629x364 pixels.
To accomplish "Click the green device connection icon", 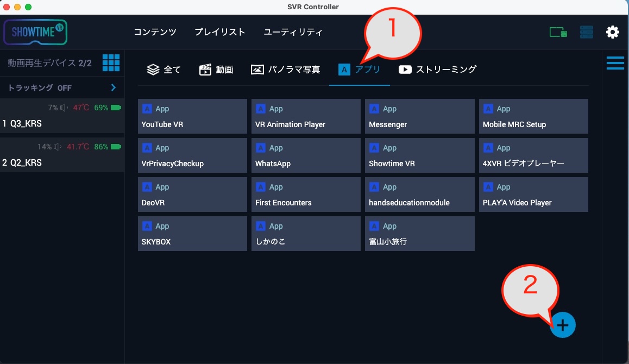I will tap(558, 32).
